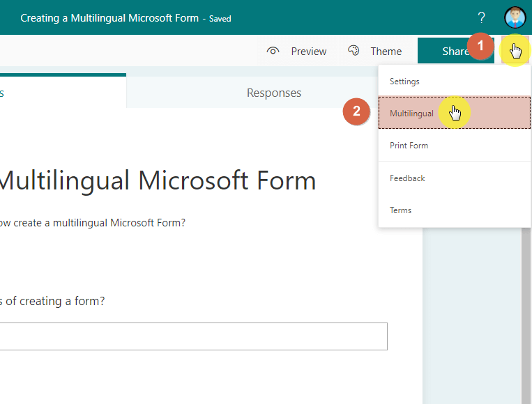The image size is (532, 404).
Task: Click the answer text input field
Action: (x=193, y=336)
